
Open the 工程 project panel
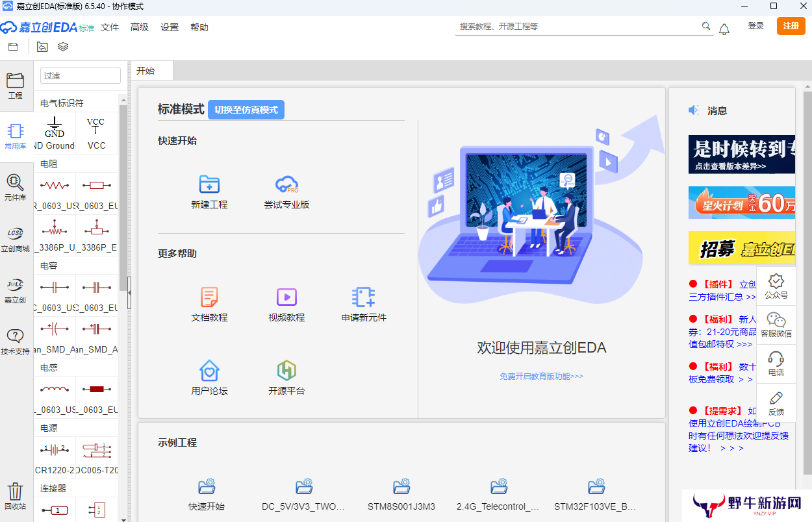[x=15, y=86]
